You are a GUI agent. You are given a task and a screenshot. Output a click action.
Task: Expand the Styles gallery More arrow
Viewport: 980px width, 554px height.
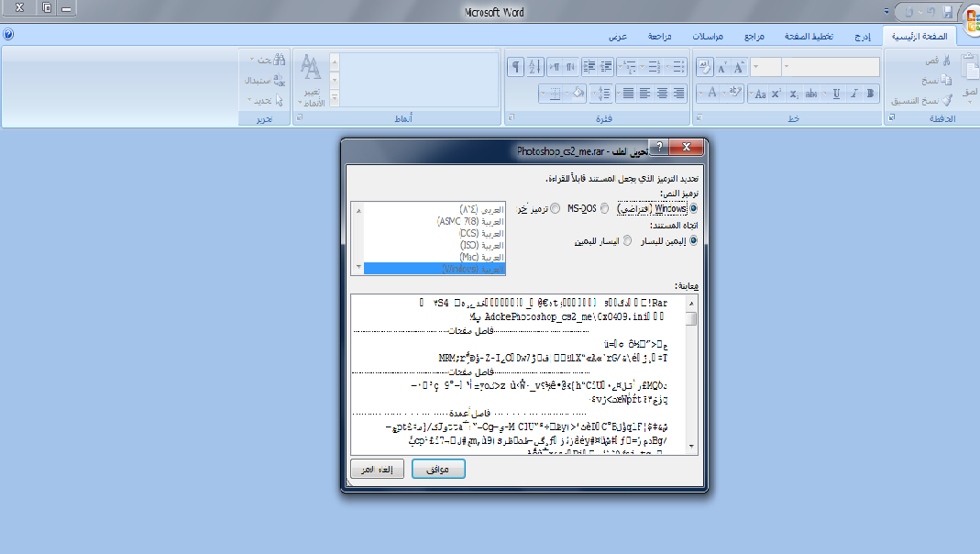click(x=335, y=97)
